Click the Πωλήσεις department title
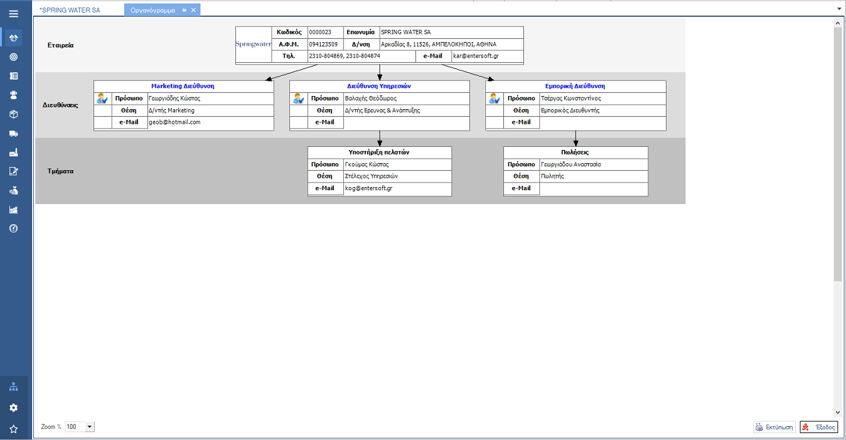This screenshot has width=846, height=440. (575, 153)
